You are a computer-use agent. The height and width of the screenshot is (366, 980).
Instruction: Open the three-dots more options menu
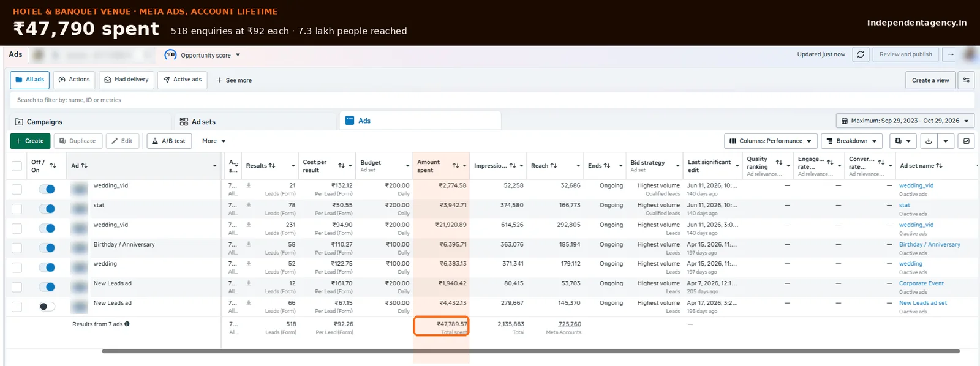[x=951, y=54]
